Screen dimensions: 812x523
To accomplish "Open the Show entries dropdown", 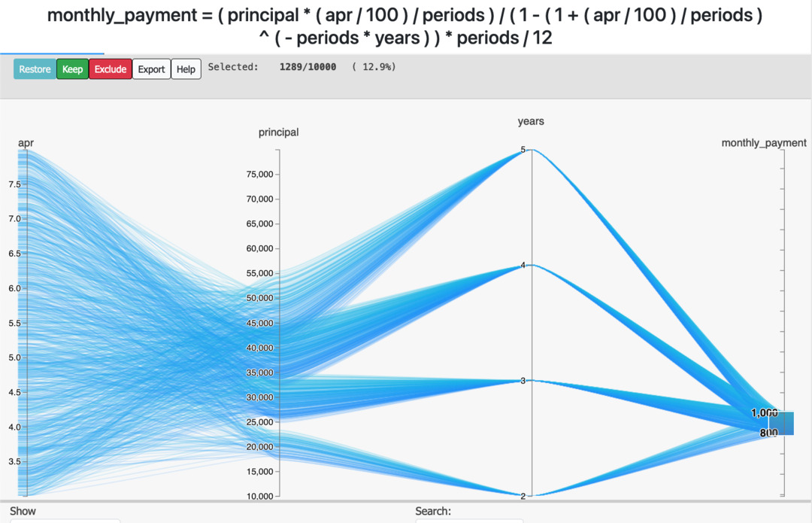I will 65,521.
